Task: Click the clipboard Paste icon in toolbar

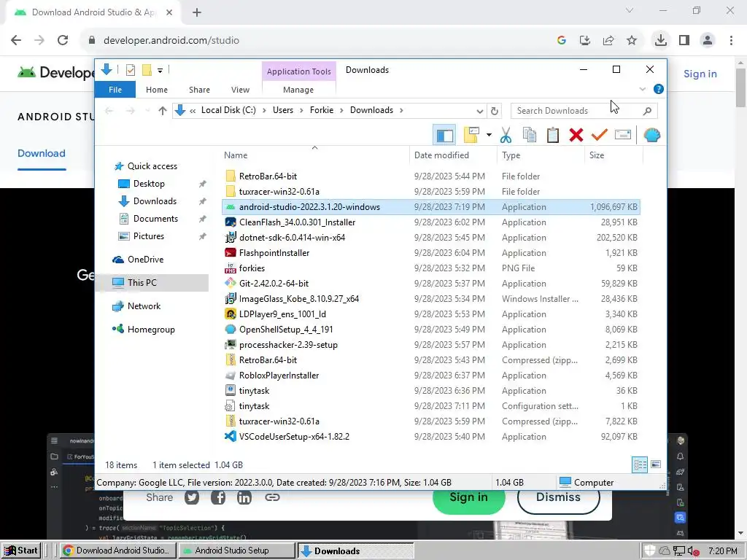Action: (x=553, y=135)
